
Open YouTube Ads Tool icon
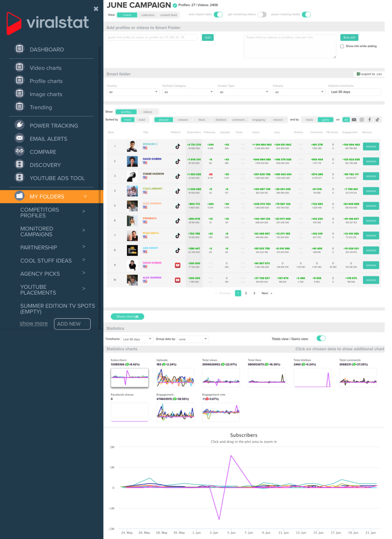19,177
